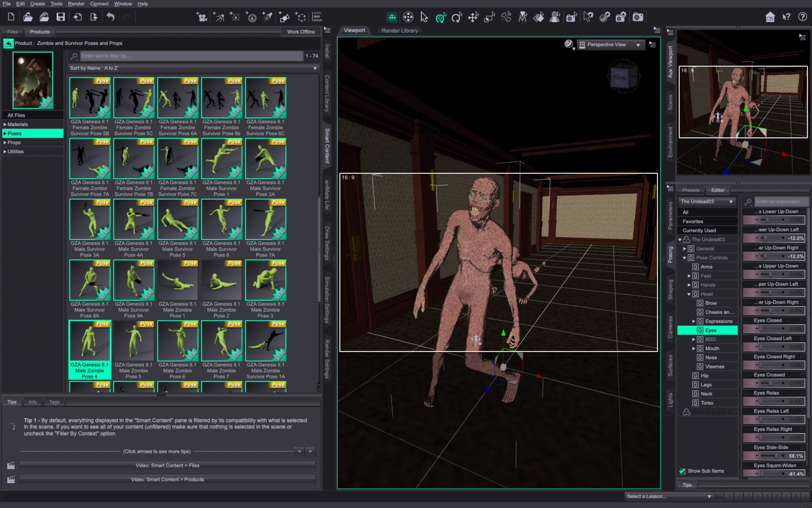Select the Mouth tree item
This screenshot has height=508, width=812.
[x=712, y=348]
